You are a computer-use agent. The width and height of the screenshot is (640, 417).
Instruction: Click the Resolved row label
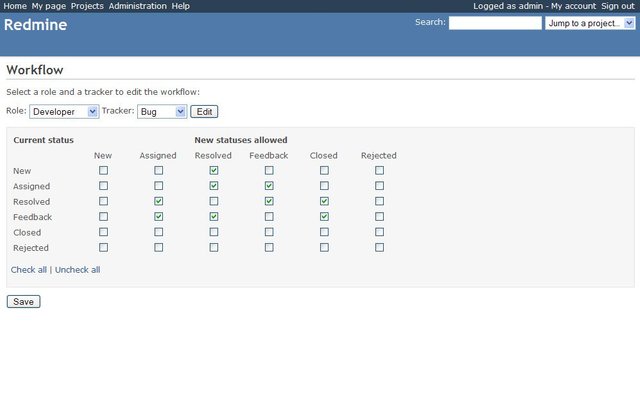point(31,202)
